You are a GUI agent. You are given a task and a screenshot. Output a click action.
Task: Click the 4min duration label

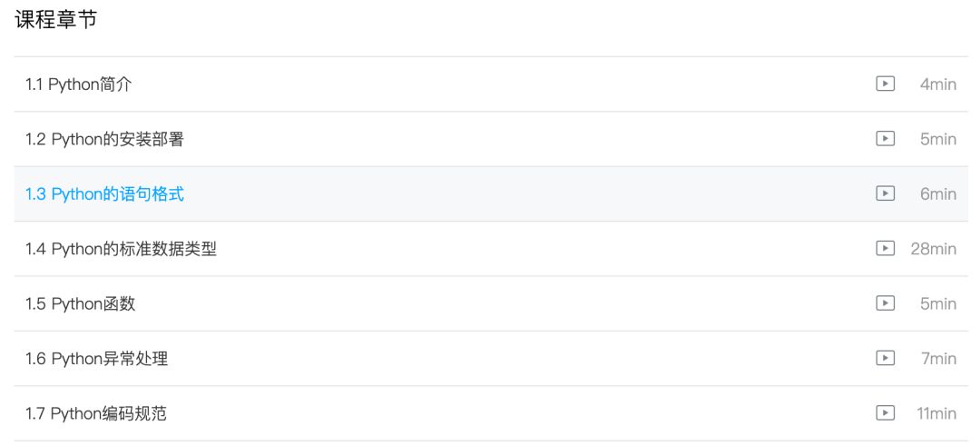[938, 84]
